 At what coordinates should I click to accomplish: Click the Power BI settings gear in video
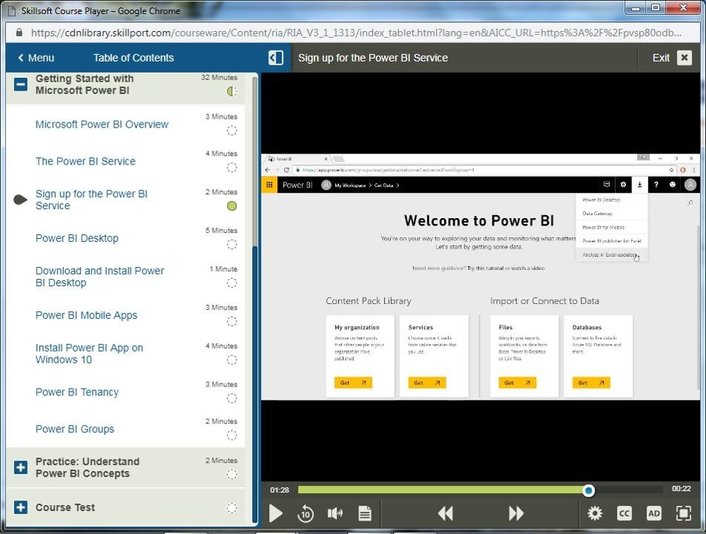pos(623,185)
